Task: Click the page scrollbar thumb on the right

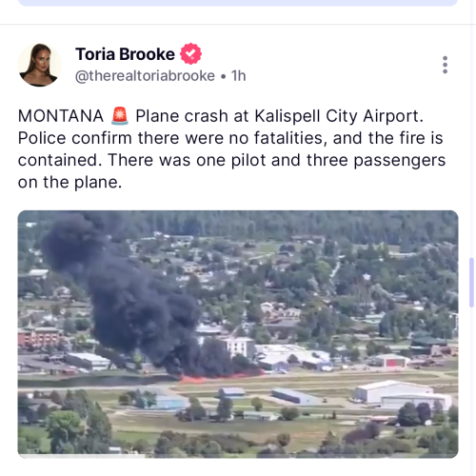Action: click(472, 283)
